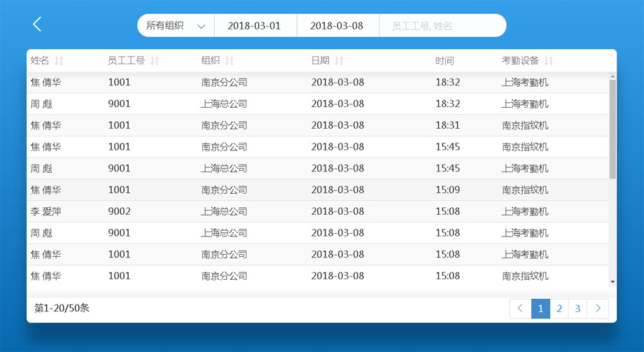Jump to page 3
This screenshot has width=644, height=352.
pyautogui.click(x=577, y=309)
